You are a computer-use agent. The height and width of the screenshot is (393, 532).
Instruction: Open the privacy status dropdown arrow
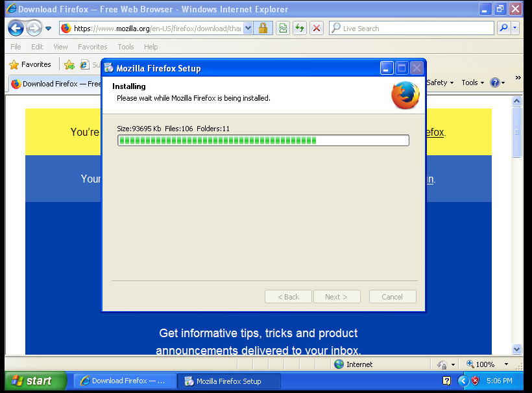coord(453,365)
